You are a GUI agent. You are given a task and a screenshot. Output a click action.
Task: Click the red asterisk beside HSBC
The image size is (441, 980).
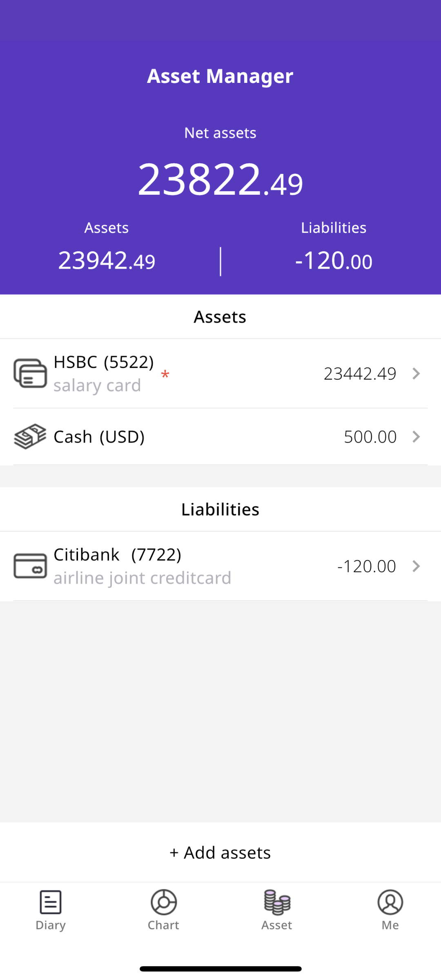[165, 374]
